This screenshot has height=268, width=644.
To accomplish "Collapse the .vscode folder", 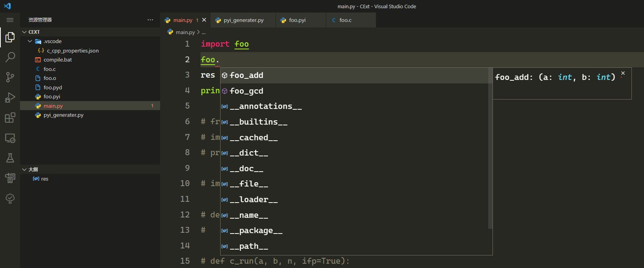I will 30,41.
